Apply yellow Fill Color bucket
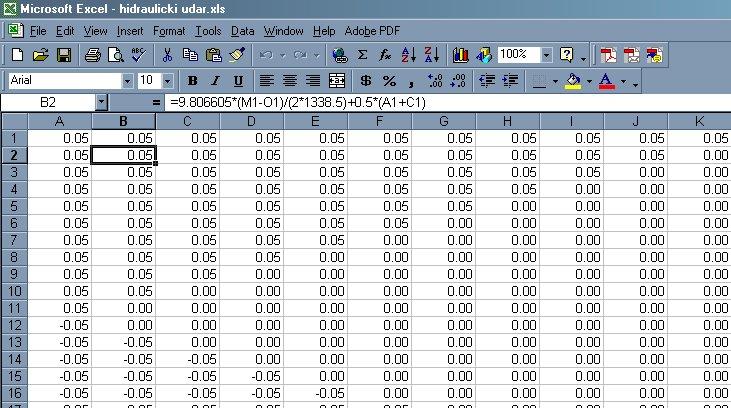Screen dimensions: 731x408 573,81
